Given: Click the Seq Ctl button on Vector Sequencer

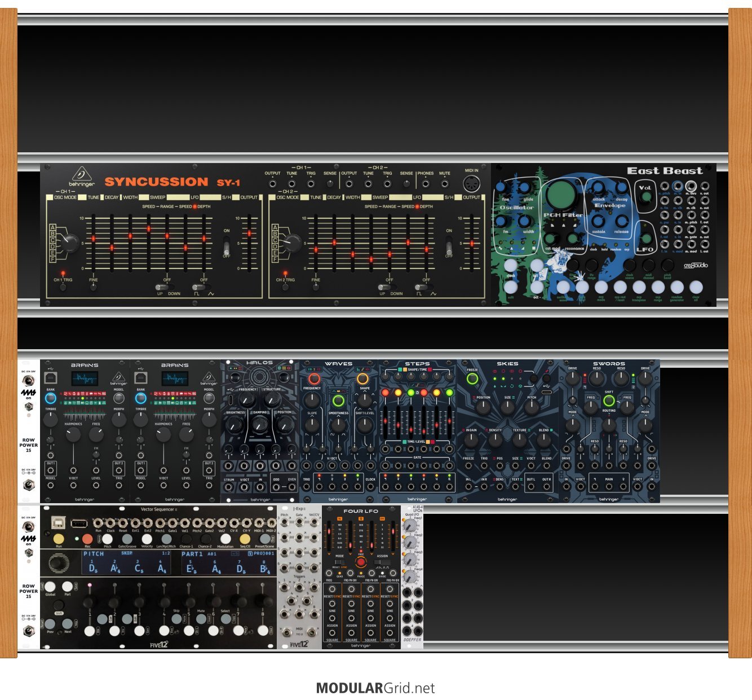Looking at the screenshot, I should [245, 539].
